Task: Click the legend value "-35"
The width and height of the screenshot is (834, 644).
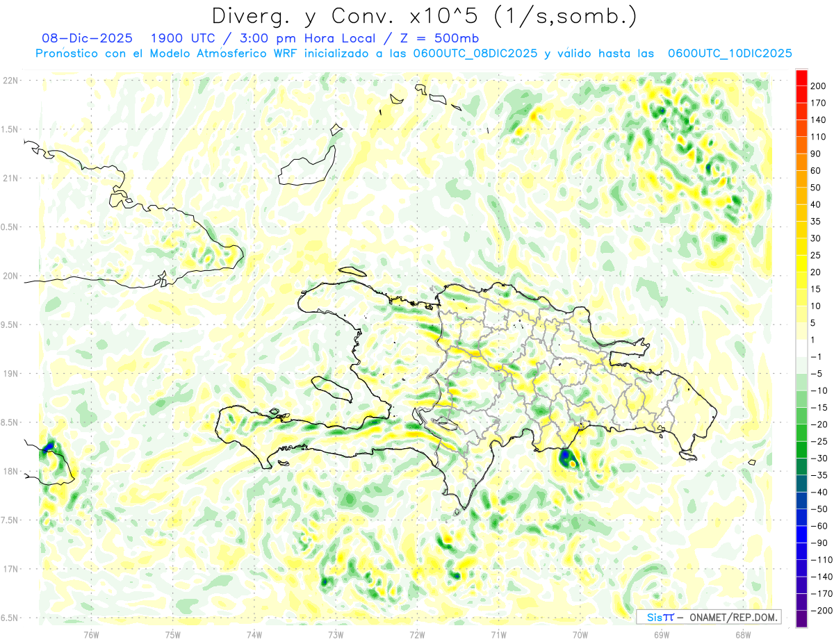Action: tap(818, 475)
